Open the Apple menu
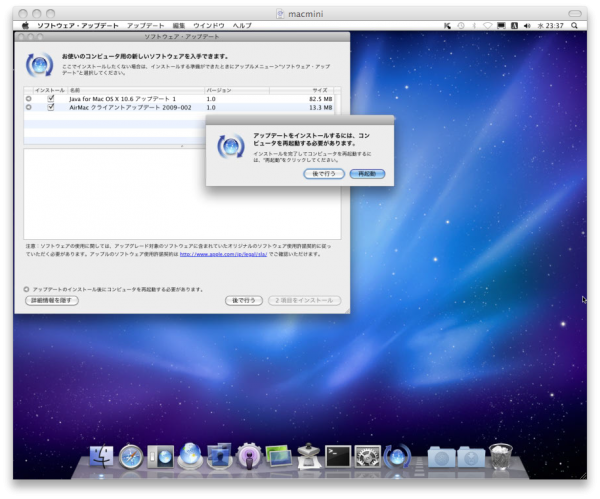The width and height of the screenshot is (600, 499). [26, 26]
